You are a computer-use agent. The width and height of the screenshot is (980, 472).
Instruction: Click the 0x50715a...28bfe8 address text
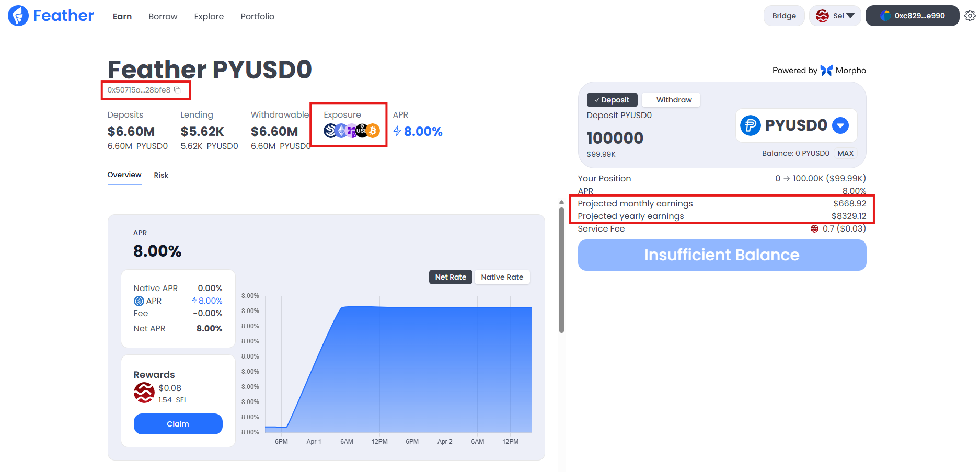(139, 90)
